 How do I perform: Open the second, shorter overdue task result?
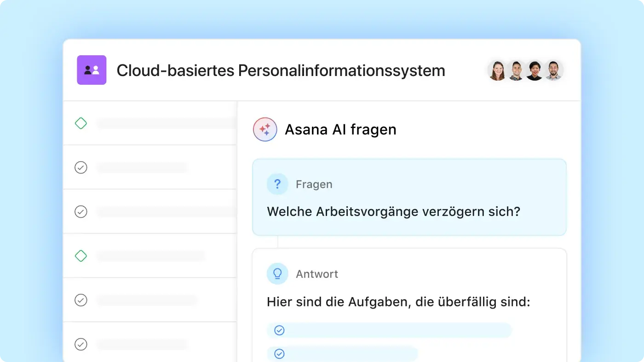tap(342, 354)
